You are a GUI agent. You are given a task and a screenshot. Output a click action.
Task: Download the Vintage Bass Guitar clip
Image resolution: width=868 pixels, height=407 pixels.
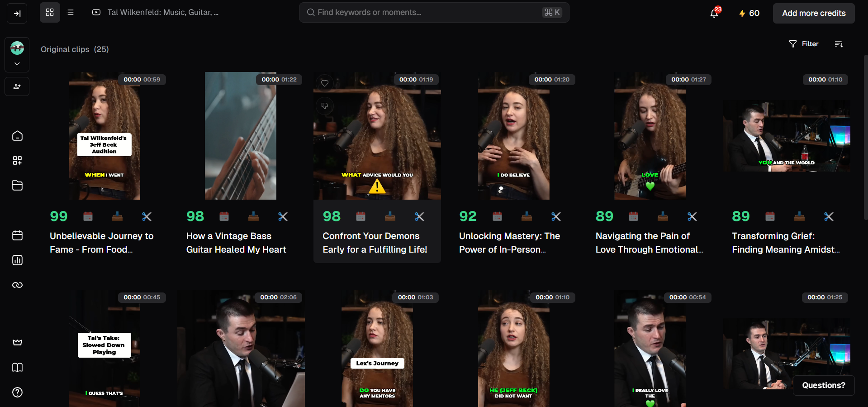point(254,216)
